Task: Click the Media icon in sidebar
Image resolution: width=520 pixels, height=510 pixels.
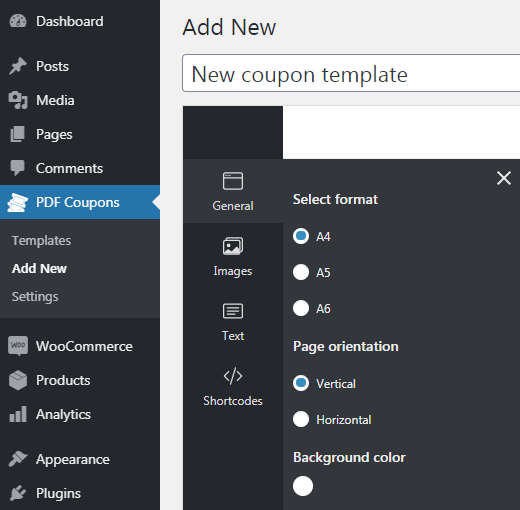Action: [18, 100]
